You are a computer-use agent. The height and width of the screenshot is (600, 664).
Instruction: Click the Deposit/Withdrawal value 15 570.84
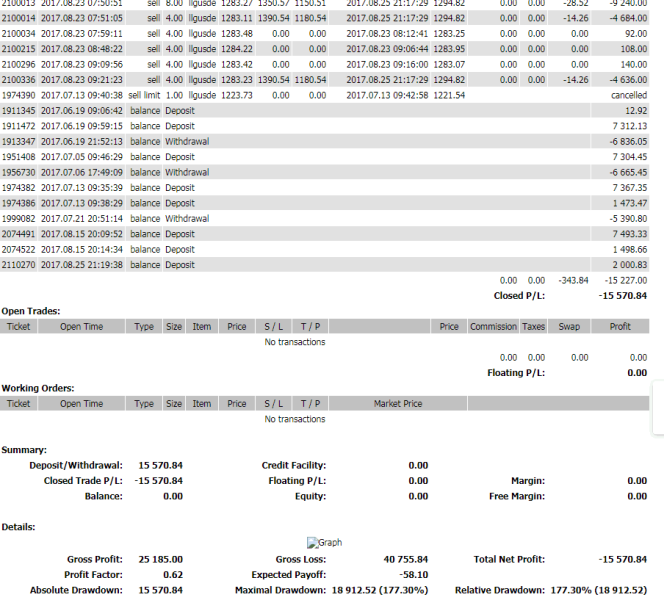[x=160, y=465]
